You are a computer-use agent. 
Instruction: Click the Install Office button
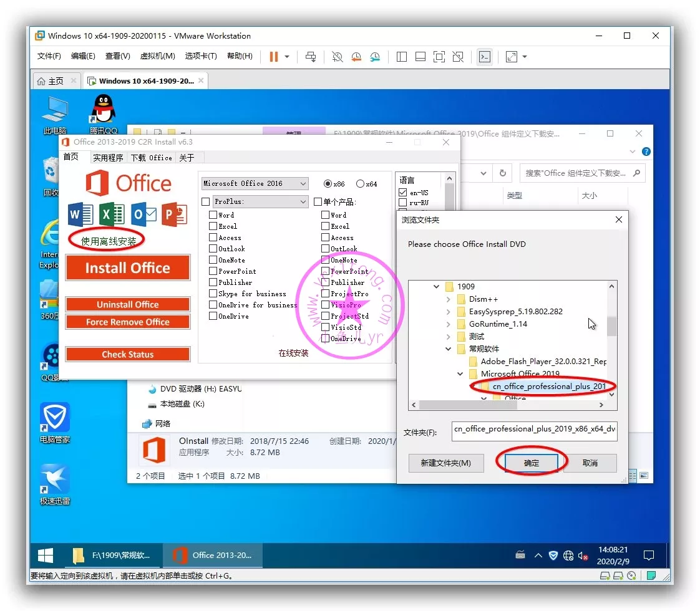click(x=128, y=268)
